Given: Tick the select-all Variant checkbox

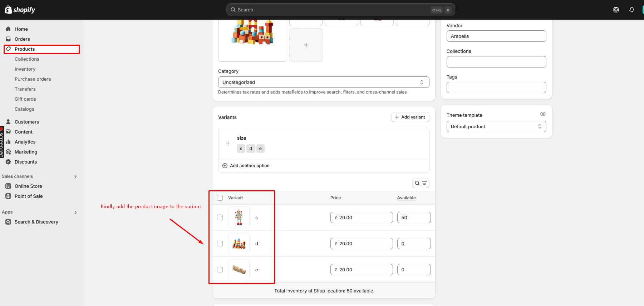Looking at the screenshot, I should (x=220, y=198).
